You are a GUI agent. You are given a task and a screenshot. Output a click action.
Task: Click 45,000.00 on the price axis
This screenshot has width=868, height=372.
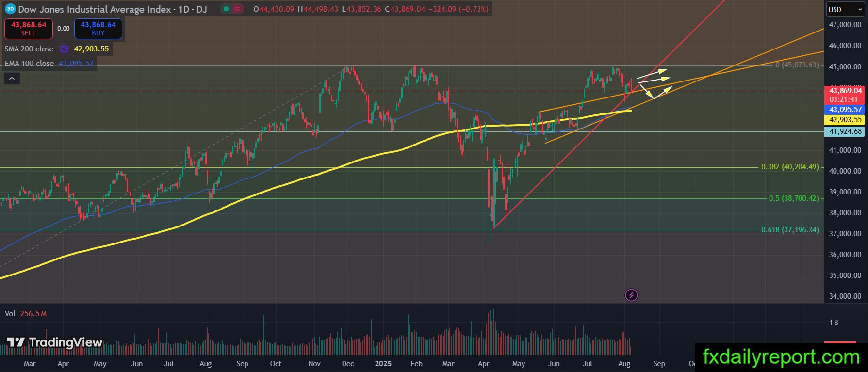845,67
